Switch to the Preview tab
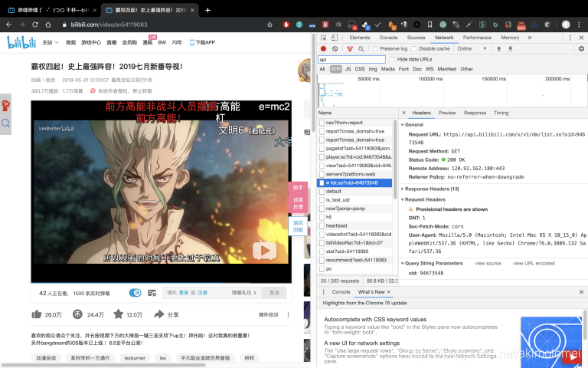 click(447, 113)
